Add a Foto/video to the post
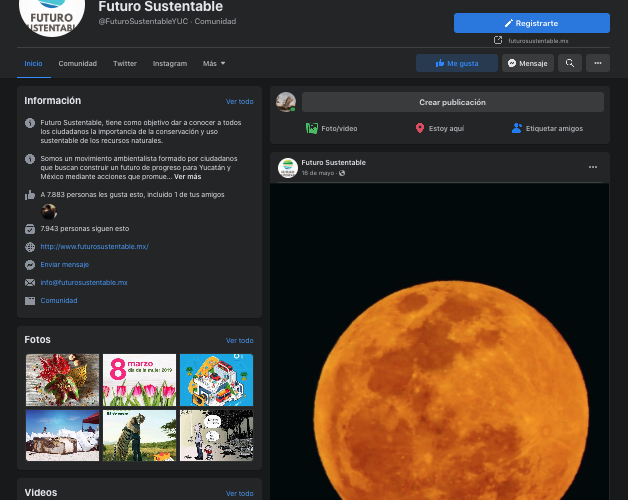This screenshot has height=500, width=628. click(x=332, y=129)
